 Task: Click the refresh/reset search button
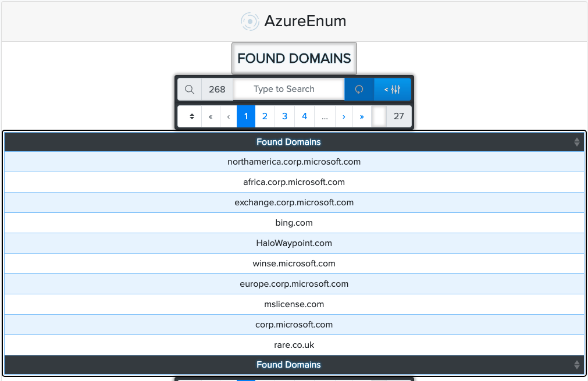coord(359,89)
